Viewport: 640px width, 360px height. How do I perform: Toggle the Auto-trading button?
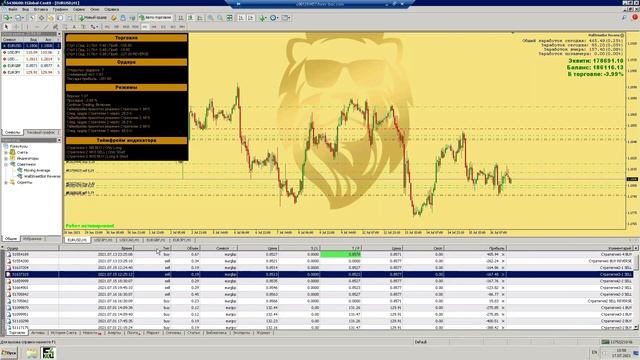155,18
